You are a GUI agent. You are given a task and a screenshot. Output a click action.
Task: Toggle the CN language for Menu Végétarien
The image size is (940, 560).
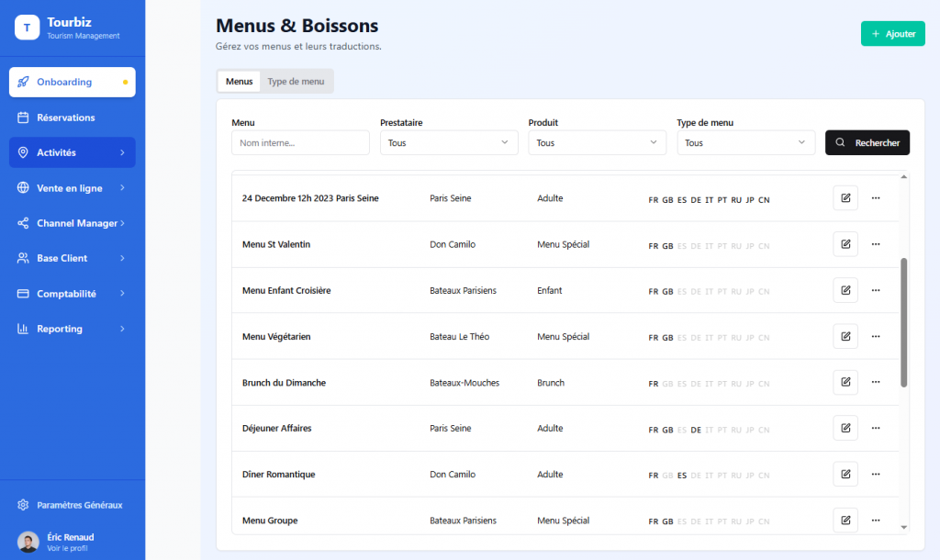764,338
